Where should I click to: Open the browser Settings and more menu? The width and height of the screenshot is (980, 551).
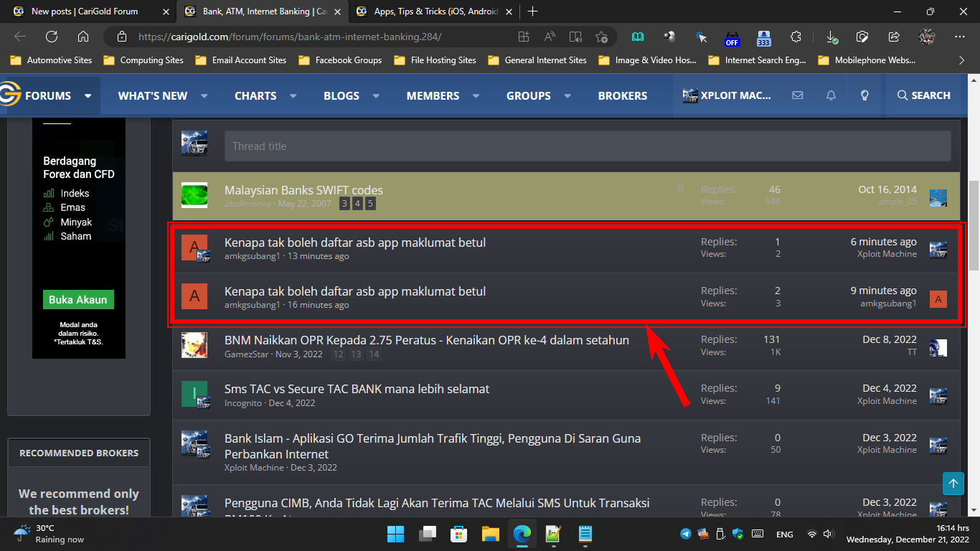[x=960, y=37]
